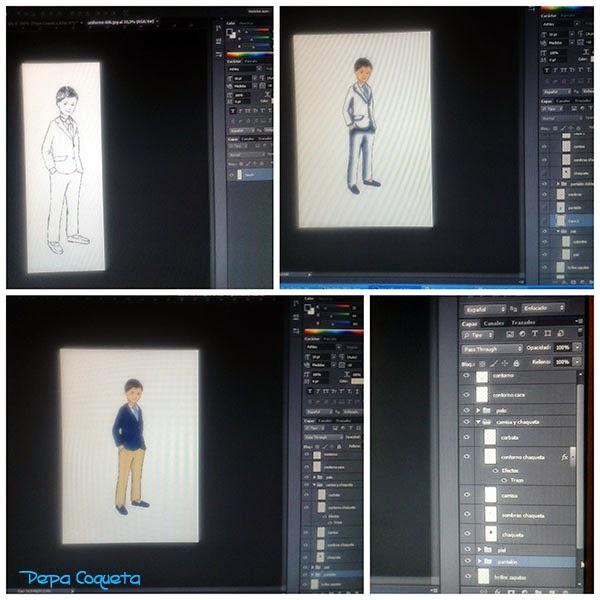Image resolution: width=600 pixels, height=600 pixels.
Task: Expand the pelo layer group in enlarged panel
Action: pyautogui.click(x=478, y=410)
